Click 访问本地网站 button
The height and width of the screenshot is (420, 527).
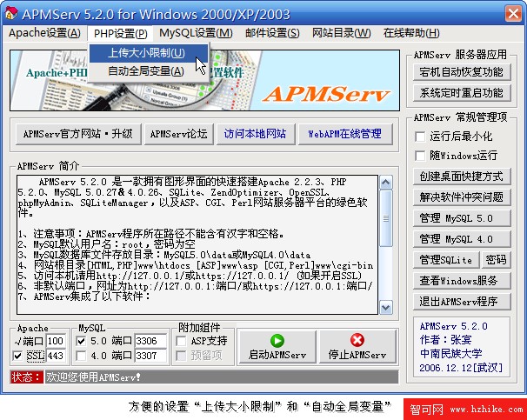click(x=256, y=134)
